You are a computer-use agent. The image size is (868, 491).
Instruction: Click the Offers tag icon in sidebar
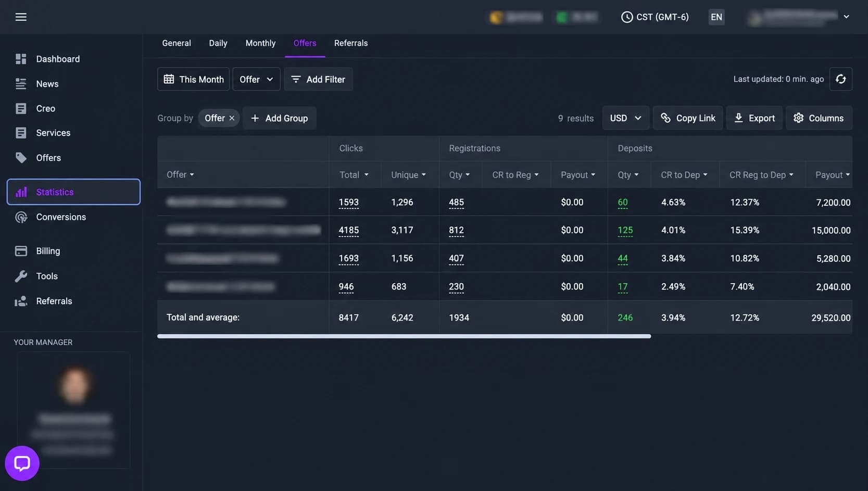(x=21, y=158)
